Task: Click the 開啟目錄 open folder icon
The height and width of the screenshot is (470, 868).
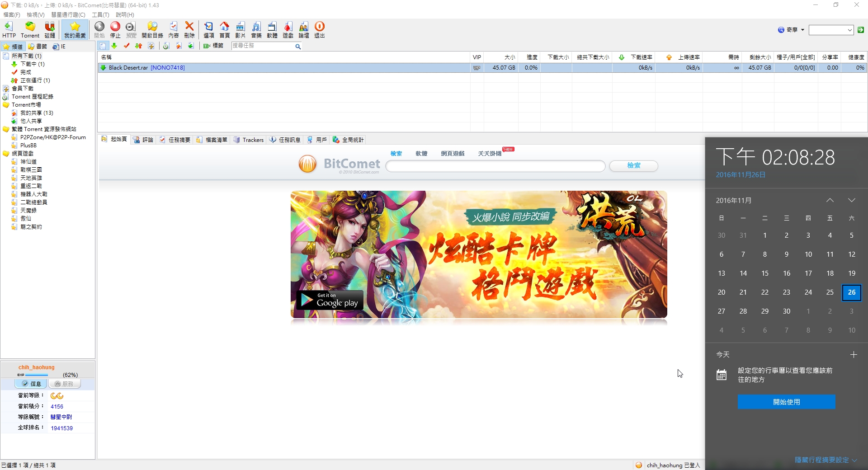Action: pyautogui.click(x=152, y=30)
